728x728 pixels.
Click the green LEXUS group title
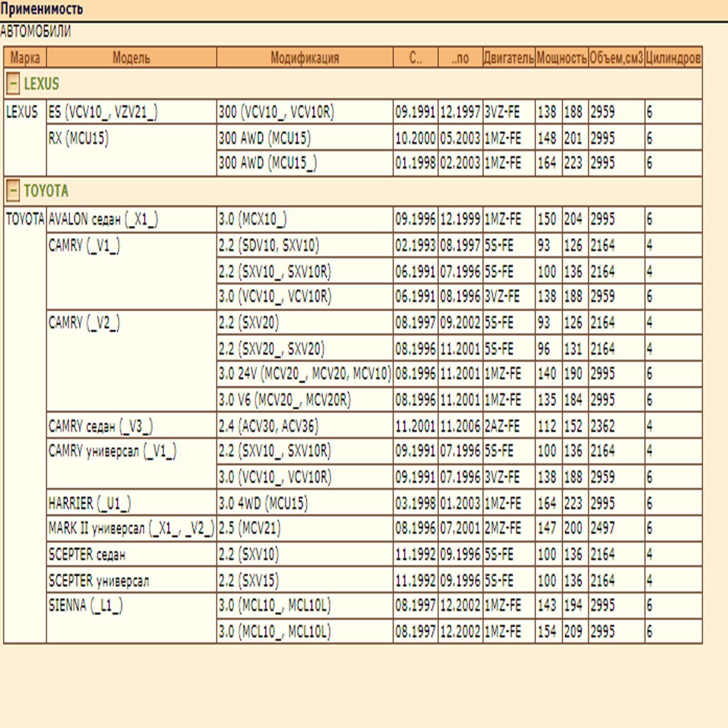41,84
